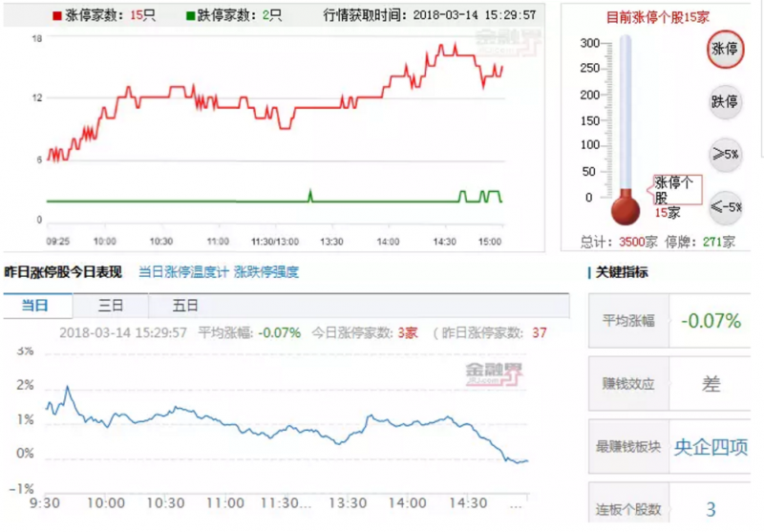Select the ≤-5% circular button
Screen dimensions: 764x532
tap(725, 205)
